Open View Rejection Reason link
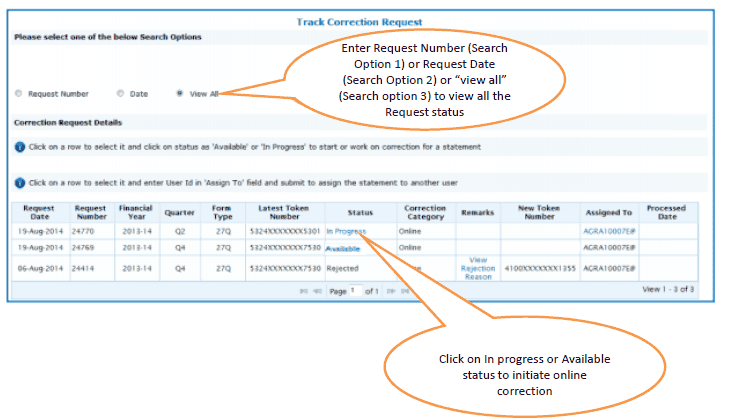 [x=477, y=268]
